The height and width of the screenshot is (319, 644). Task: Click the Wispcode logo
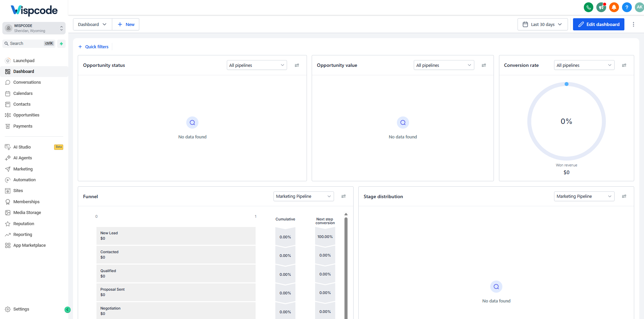tap(34, 10)
